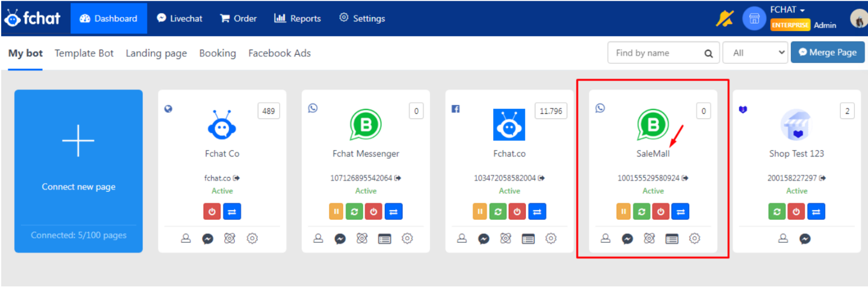Click the Merge Page button
Image resolution: width=868 pixels, height=297 pixels.
click(x=827, y=52)
